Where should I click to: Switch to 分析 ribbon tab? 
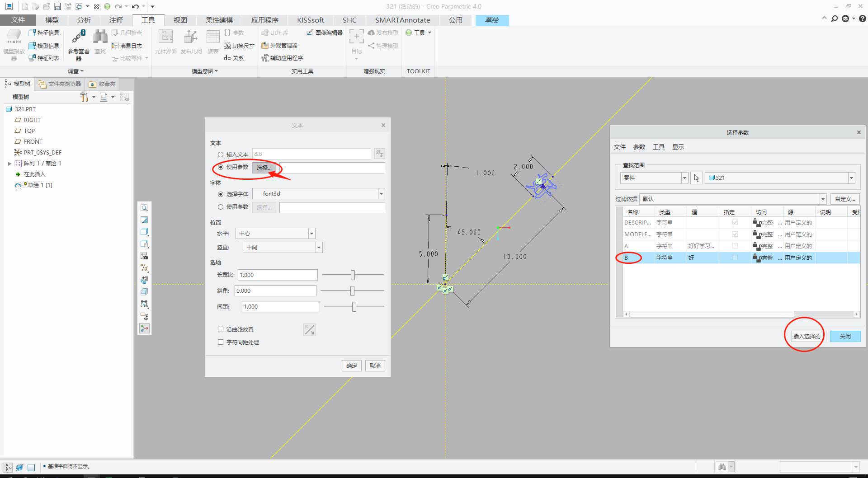coord(84,20)
